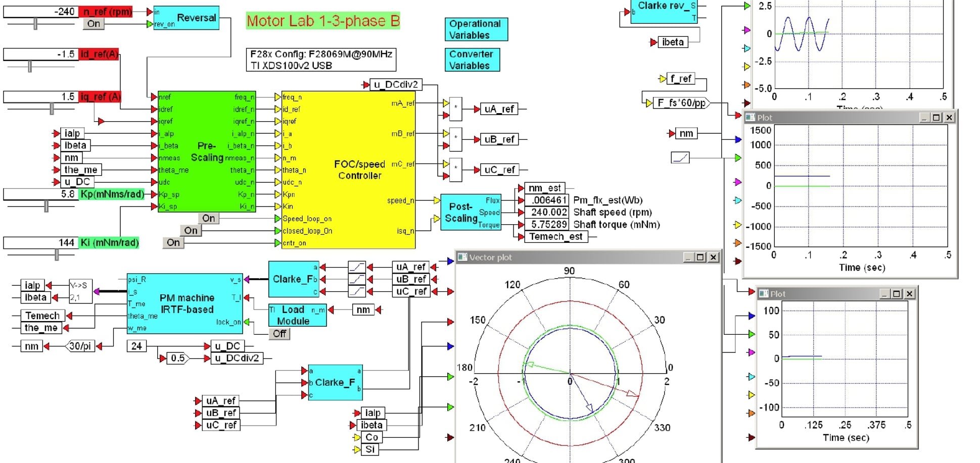
Task: Click the multiply block feeding uB_ref
Action: click(455, 139)
